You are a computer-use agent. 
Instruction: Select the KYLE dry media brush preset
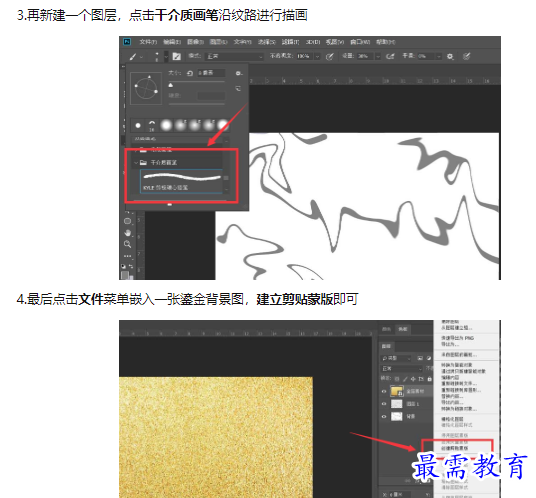(x=181, y=182)
